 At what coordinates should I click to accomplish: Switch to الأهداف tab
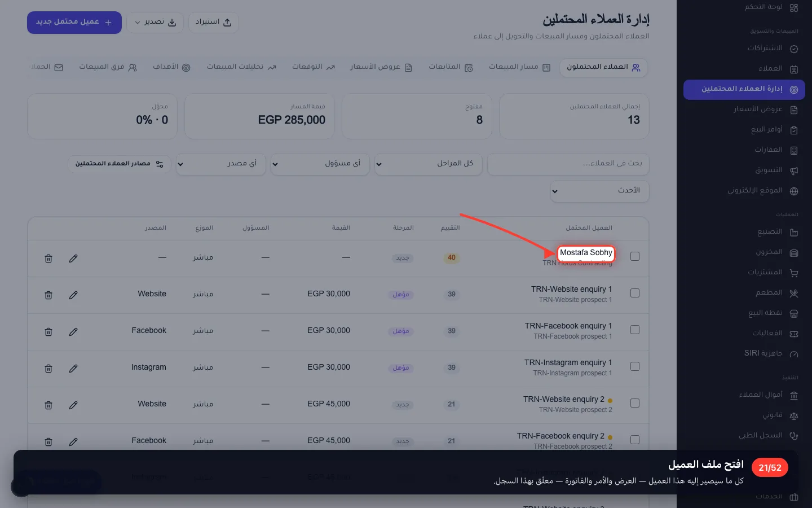tap(171, 67)
